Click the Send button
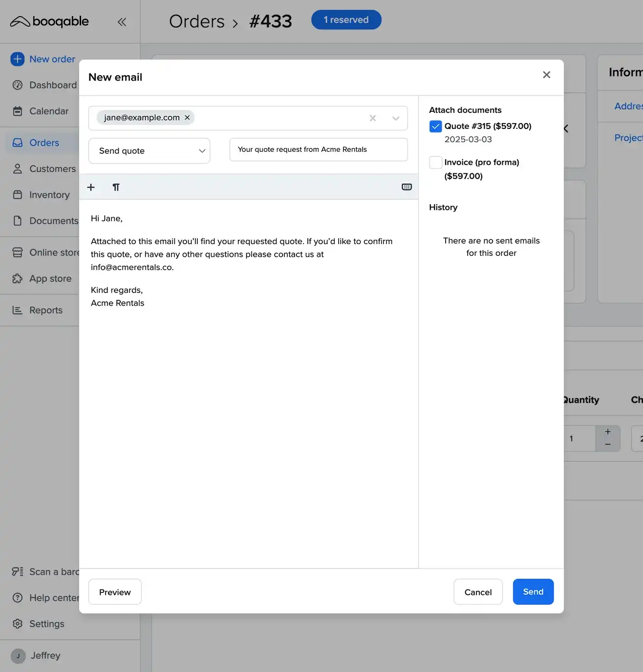The image size is (643, 672). click(x=533, y=591)
